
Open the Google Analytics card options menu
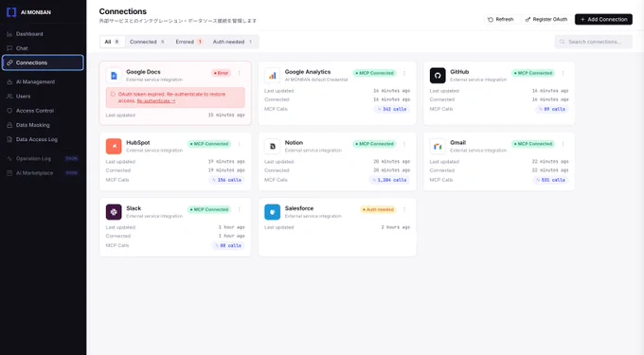click(x=404, y=73)
